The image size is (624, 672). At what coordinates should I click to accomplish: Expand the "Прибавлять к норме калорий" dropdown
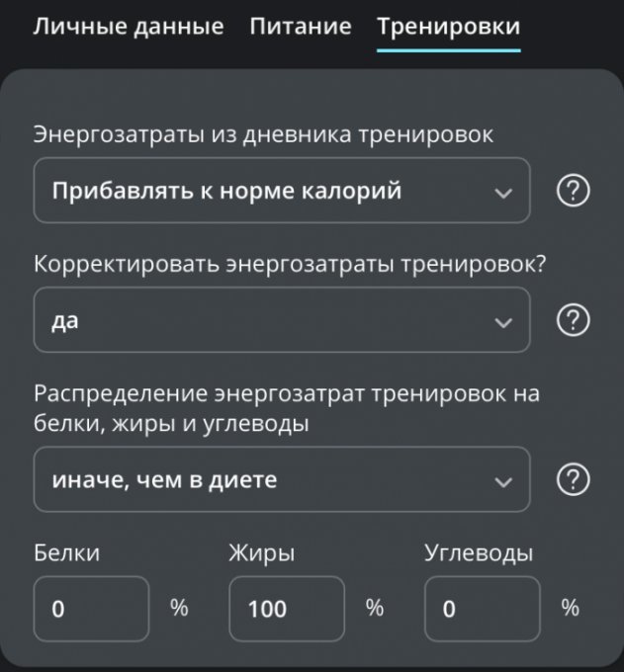[x=282, y=191]
